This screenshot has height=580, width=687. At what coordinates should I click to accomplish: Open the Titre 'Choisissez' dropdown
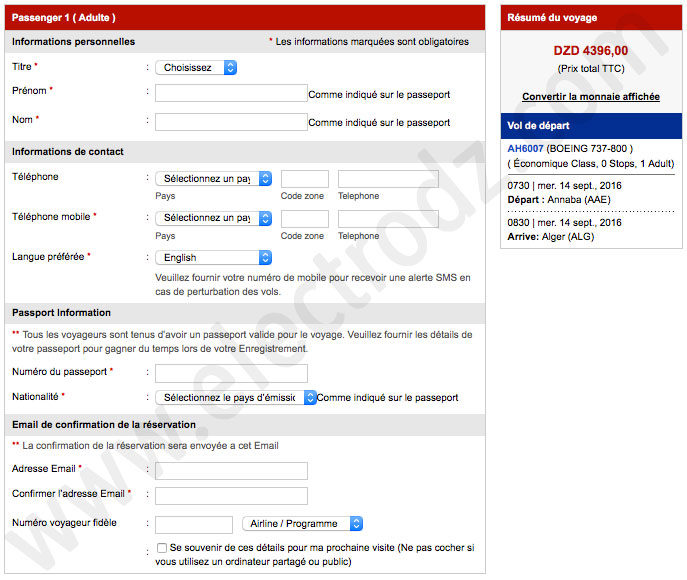[x=196, y=67]
